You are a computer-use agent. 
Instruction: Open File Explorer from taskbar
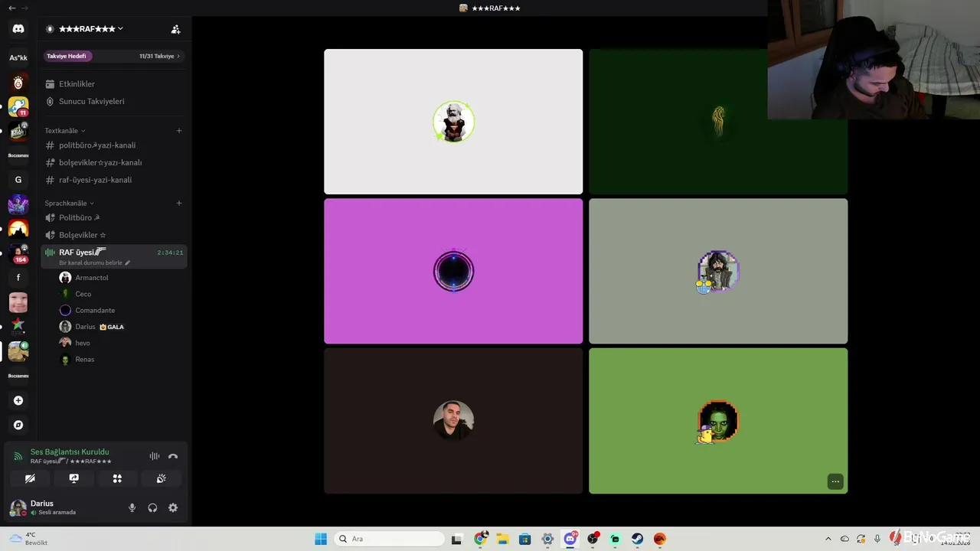(x=502, y=539)
